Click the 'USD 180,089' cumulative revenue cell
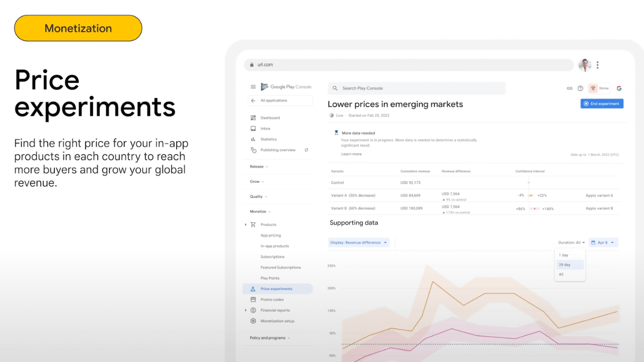Screen dimensions: 644x362 [412, 209]
